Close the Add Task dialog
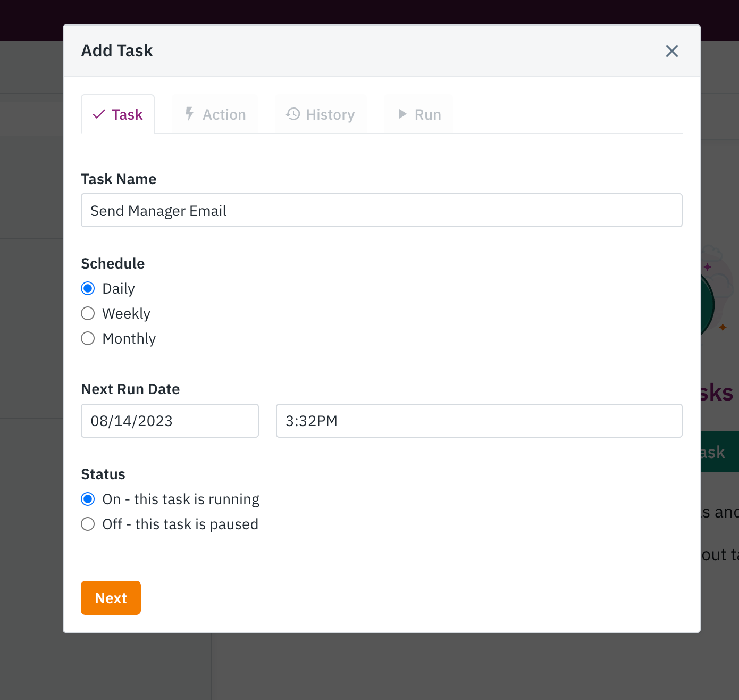 pyautogui.click(x=672, y=51)
